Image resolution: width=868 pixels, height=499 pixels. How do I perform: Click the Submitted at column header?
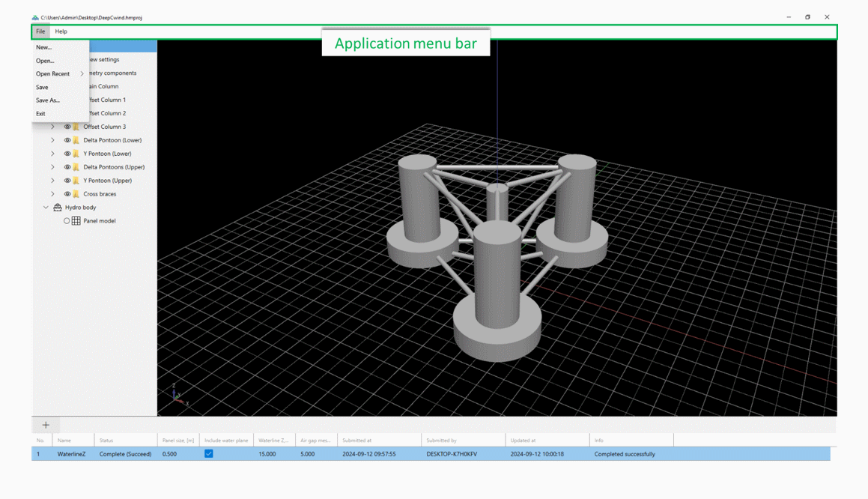click(379, 441)
